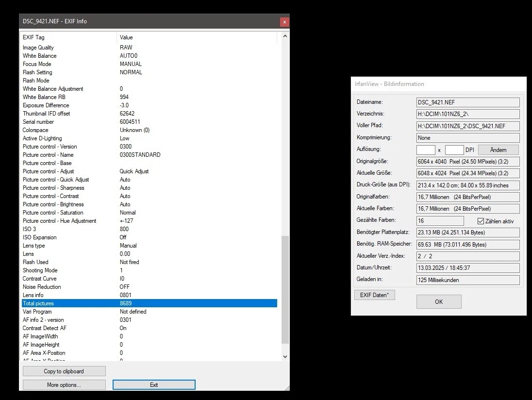Close the EXIF Info window

point(284,22)
